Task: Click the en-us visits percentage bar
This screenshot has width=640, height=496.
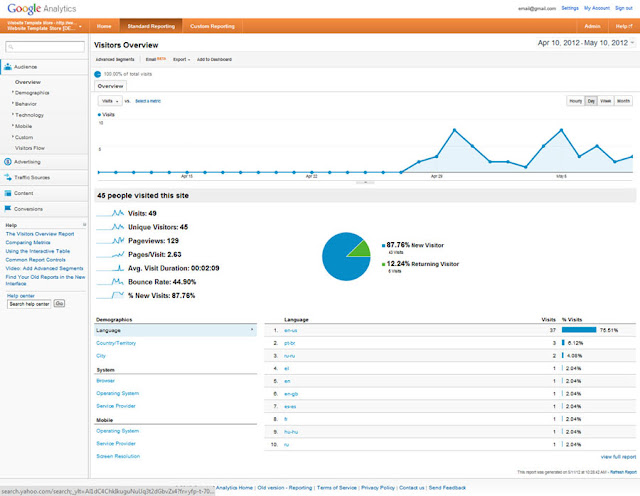Action: [x=579, y=330]
